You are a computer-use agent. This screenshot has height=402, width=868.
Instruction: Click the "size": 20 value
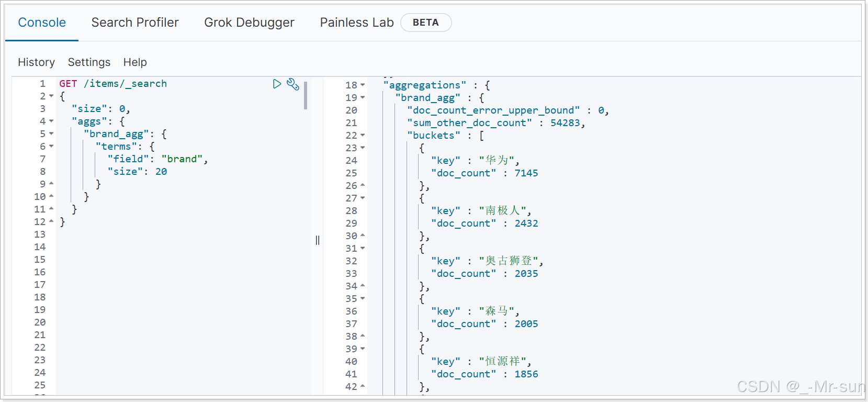pyautogui.click(x=161, y=172)
